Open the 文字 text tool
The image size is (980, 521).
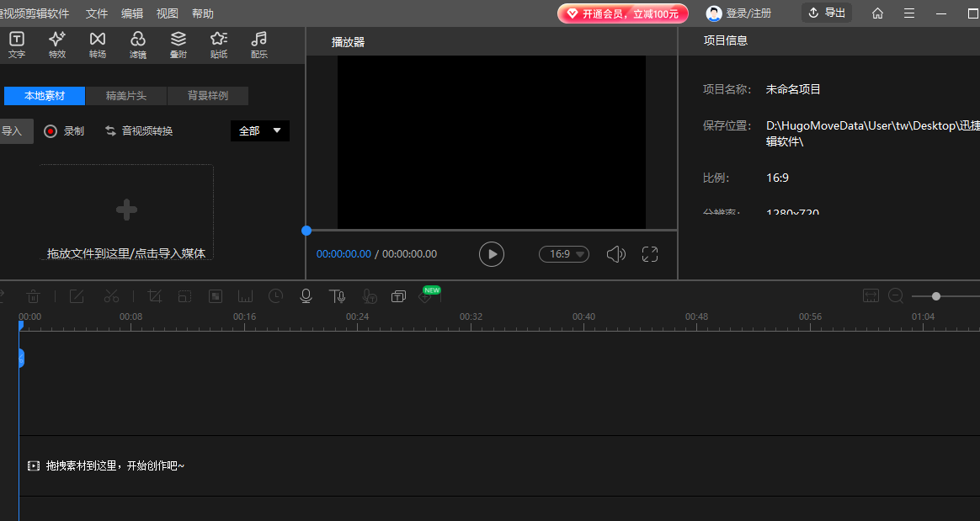coord(17,45)
